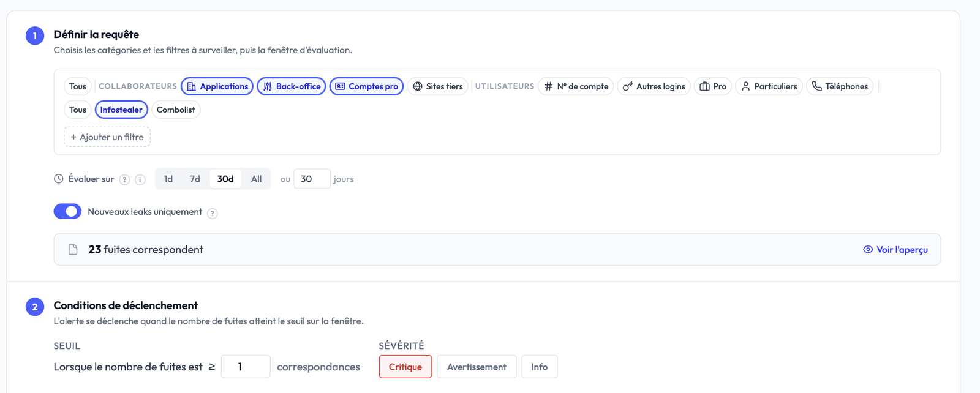Open question mark help next to Évaluer sur
This screenshot has width=980, height=393.
pos(124,179)
